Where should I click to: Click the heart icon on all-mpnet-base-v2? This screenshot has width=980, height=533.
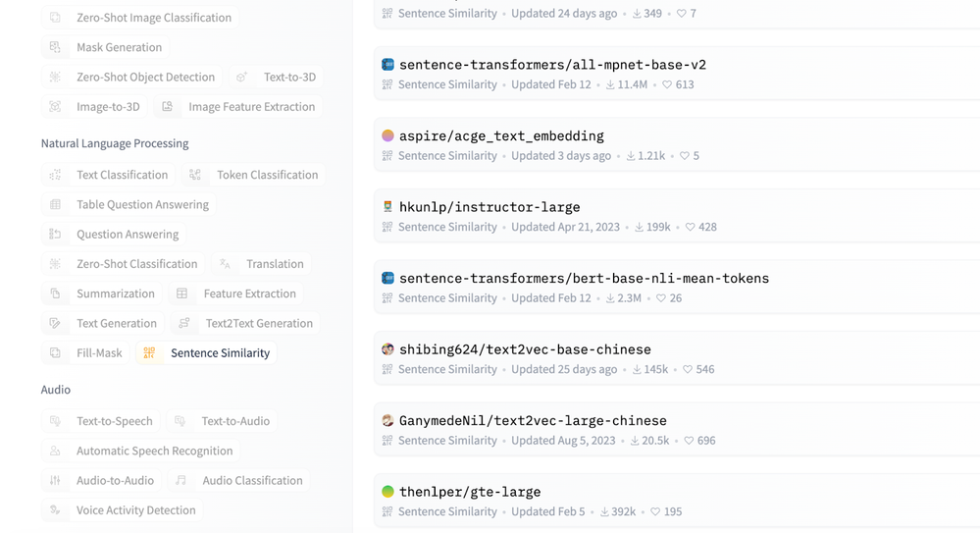pos(667,85)
